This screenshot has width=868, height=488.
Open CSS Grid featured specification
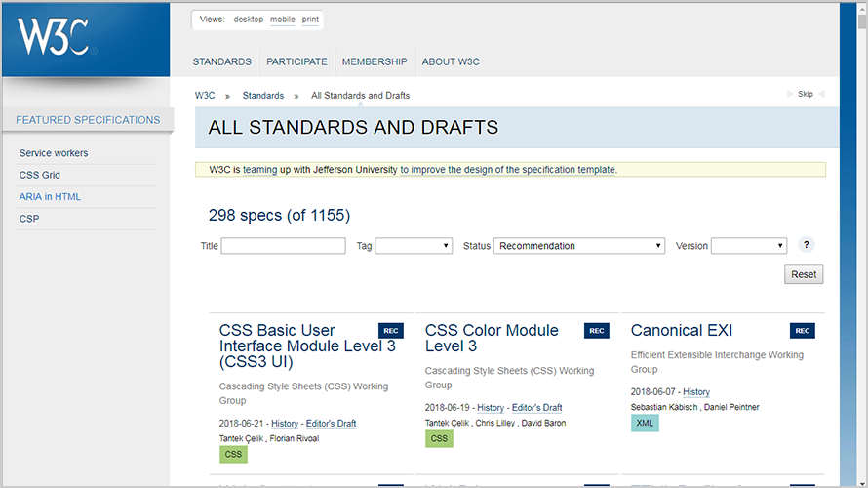click(x=40, y=175)
